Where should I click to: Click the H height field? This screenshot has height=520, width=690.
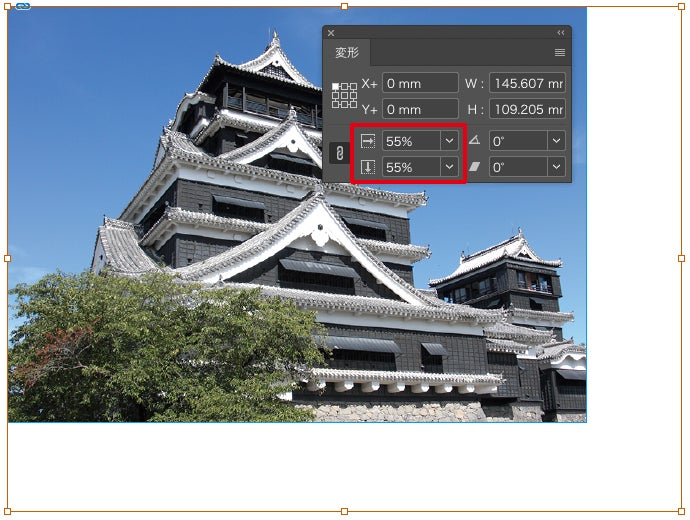point(527,109)
